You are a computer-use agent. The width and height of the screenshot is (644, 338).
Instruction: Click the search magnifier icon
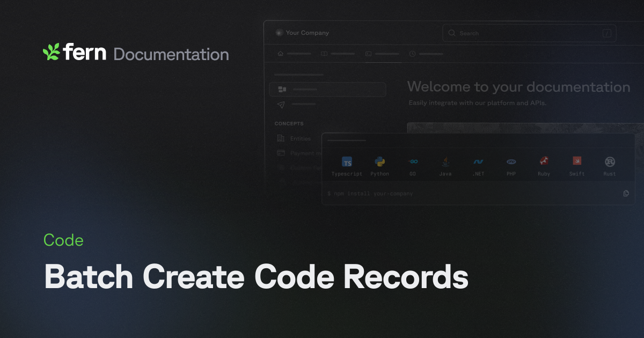[x=452, y=33]
